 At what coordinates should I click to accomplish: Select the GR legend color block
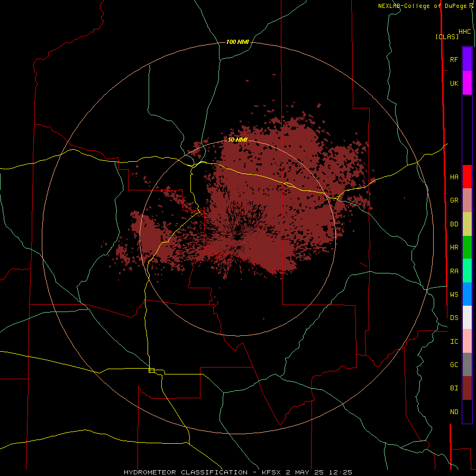click(x=467, y=200)
